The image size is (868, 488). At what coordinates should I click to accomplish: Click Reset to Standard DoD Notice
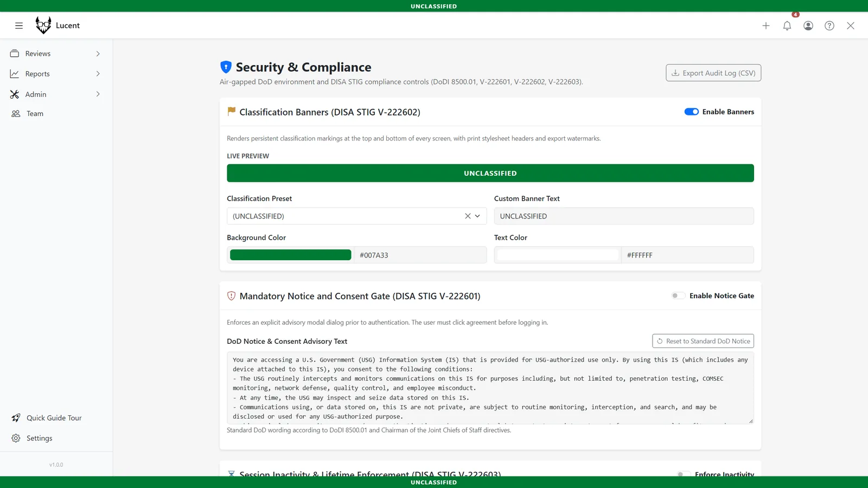coord(703,341)
